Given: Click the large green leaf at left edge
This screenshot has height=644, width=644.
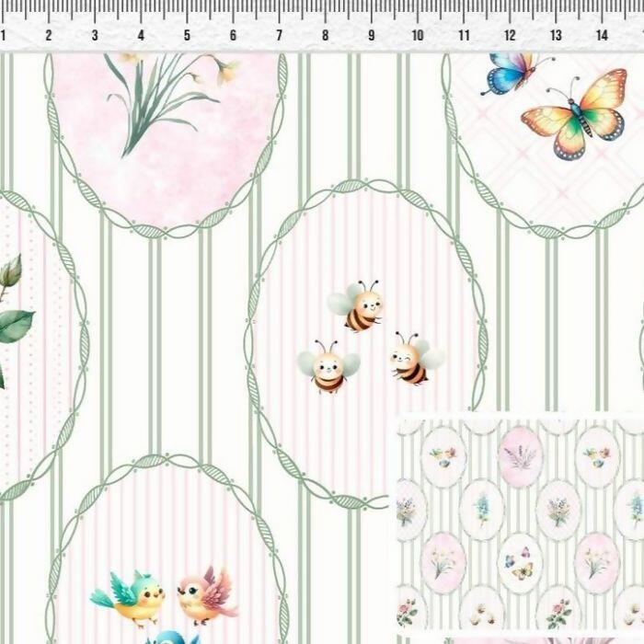Looking at the screenshot, I should point(15,326).
